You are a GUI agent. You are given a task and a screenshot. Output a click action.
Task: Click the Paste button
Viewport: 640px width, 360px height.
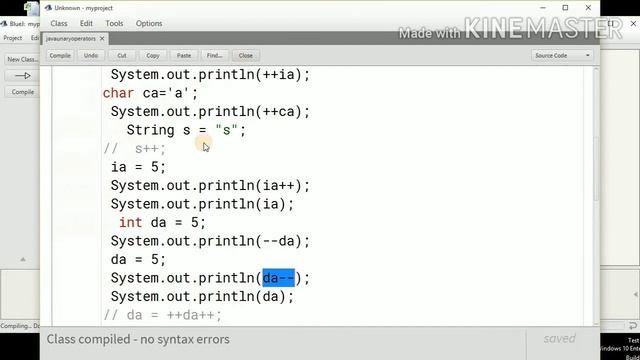tap(184, 56)
